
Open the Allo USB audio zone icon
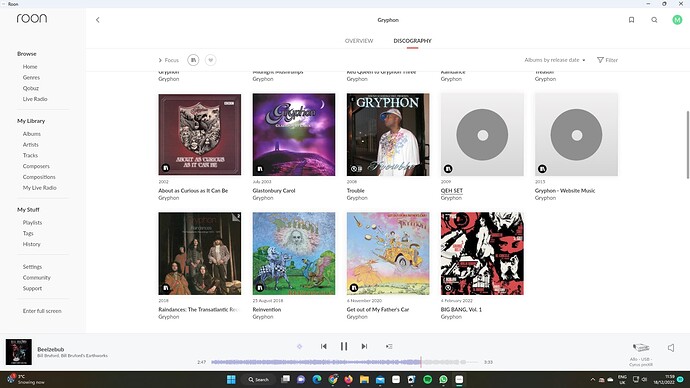point(641,348)
